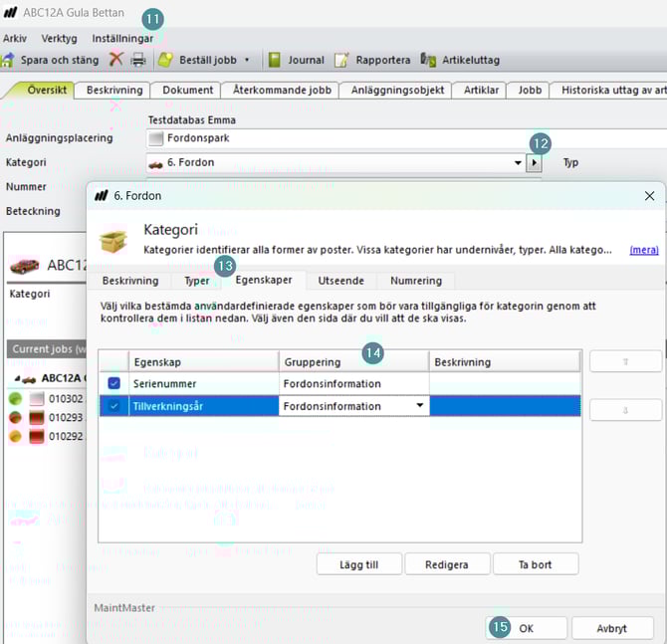Toggle the Tillverkningsår checkbox
Image resolution: width=667 pixels, height=644 pixels.
113,406
